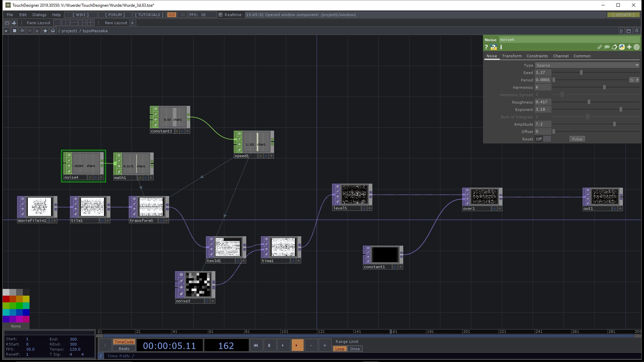This screenshot has width=644, height=362.
Task: Switch to the Transform parameter tab
Action: tap(512, 56)
